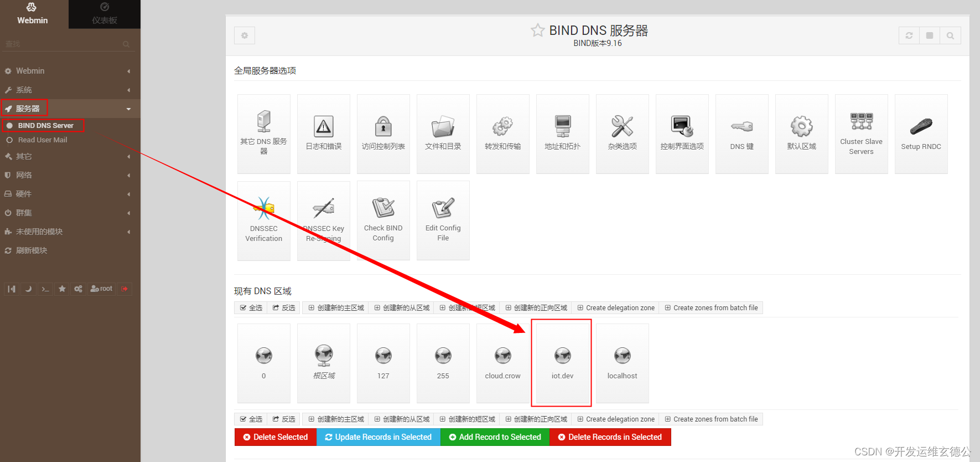The width and height of the screenshot is (980, 462).
Task: Open theme configuration gears icon
Action: coord(78,289)
